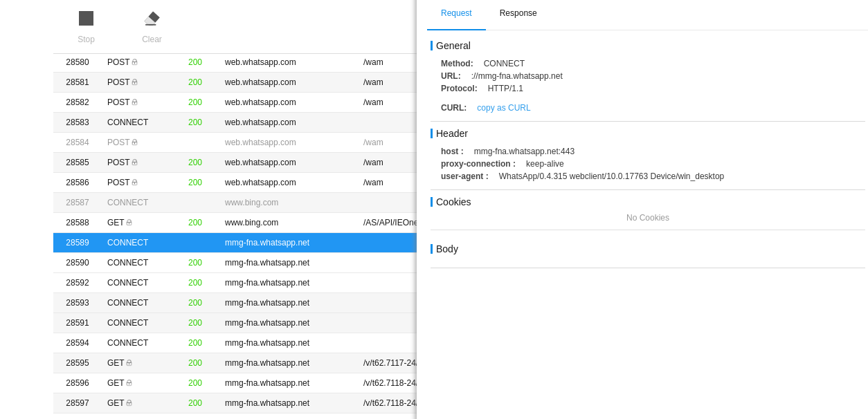Click lock icon on GET row 28595
Viewport: 868px width, 419px height.
129,363
